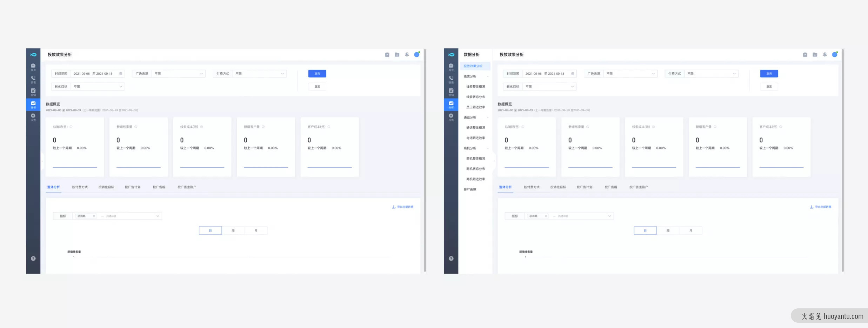Click info icon beside 新增线索量 in left window
868x328 pixels.
pyautogui.click(x=136, y=127)
